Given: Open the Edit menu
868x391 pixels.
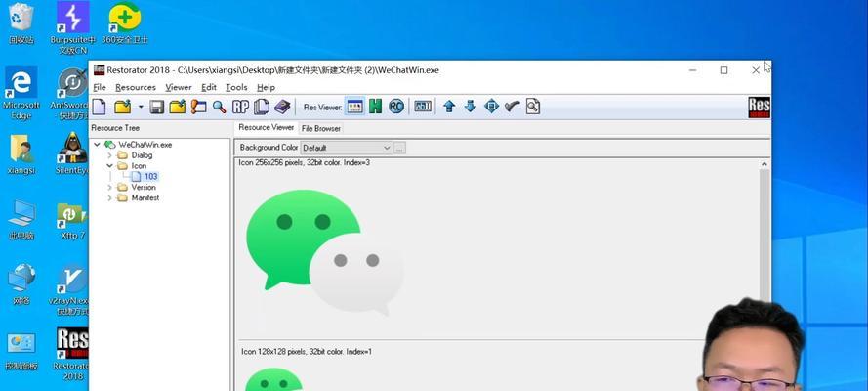Looking at the screenshot, I should click(209, 88).
